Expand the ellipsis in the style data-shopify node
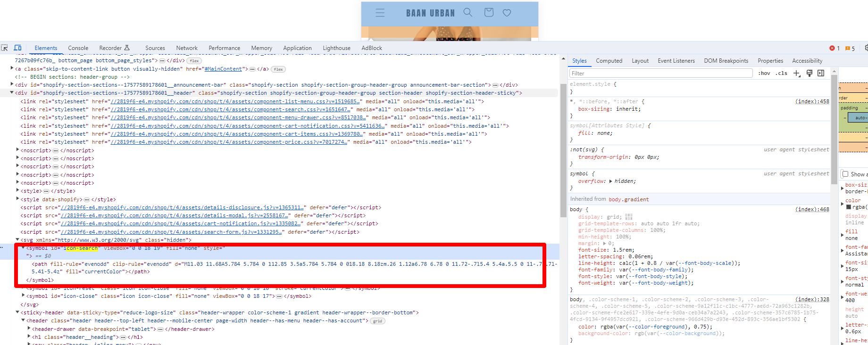The height and width of the screenshot is (345, 868). coord(87,200)
